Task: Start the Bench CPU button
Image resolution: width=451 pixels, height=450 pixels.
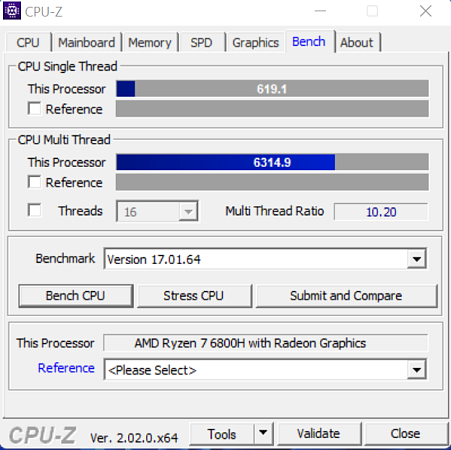Action: pyautogui.click(x=76, y=296)
